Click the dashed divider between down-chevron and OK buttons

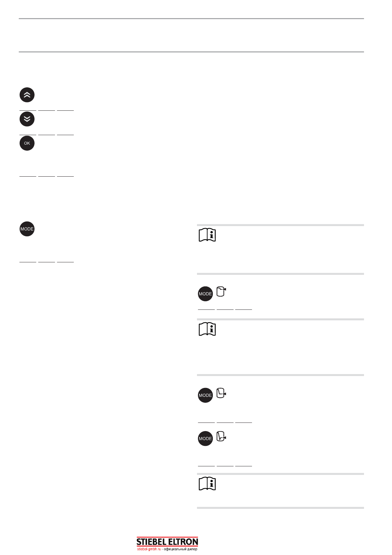click(46, 134)
